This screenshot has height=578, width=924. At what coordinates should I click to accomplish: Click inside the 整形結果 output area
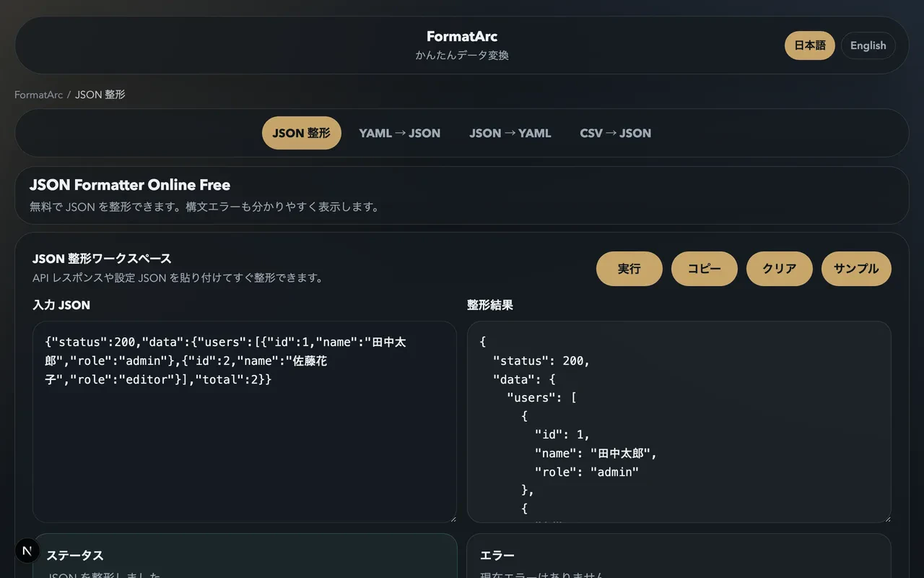(679, 422)
